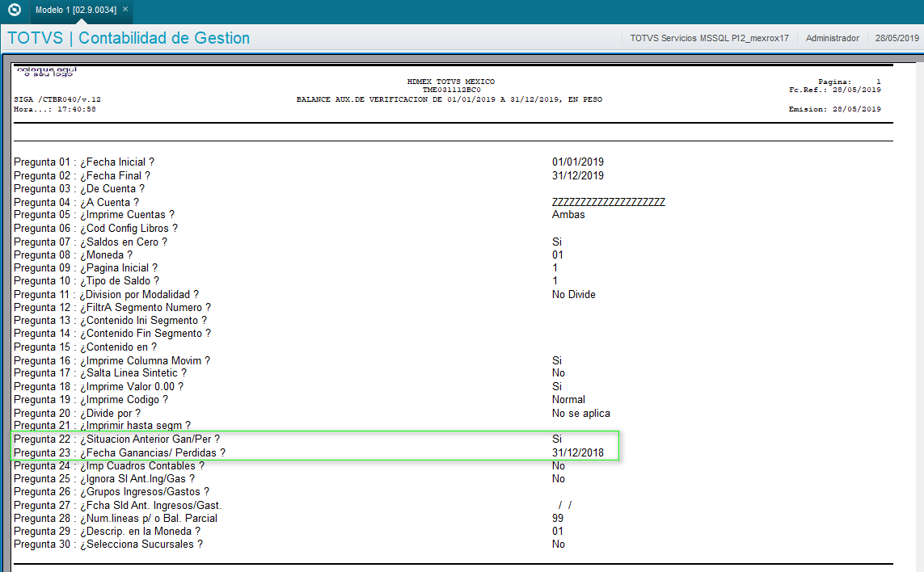Click the ZZZZZZZZZZZZZZZZZZZZ account value
Image resolution: width=924 pixels, height=572 pixels.
(608, 202)
